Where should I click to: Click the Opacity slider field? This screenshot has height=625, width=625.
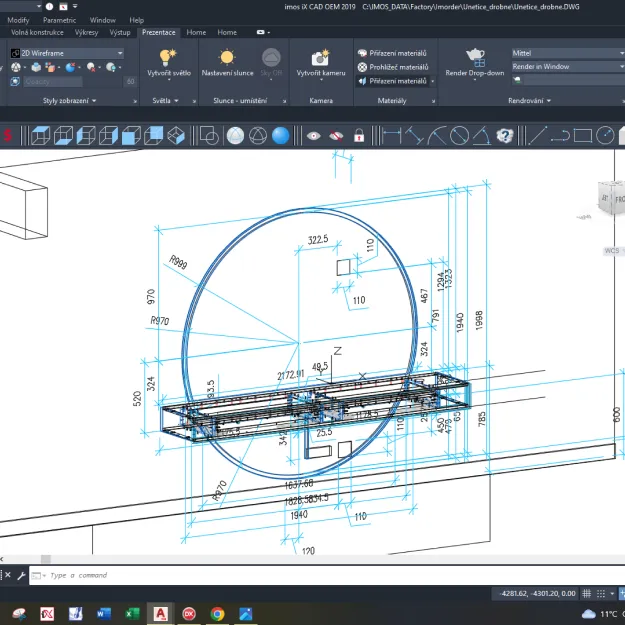click(53, 82)
